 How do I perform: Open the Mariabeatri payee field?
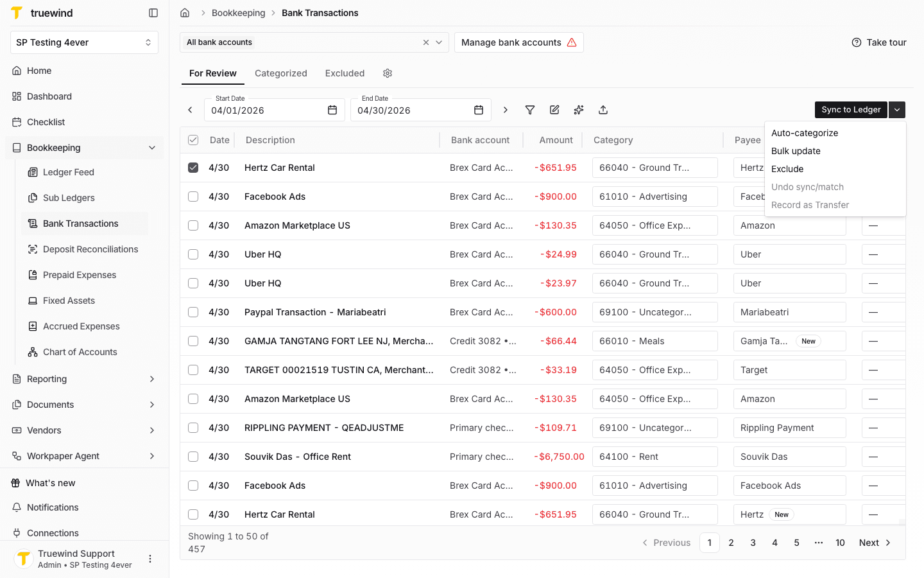[790, 312]
